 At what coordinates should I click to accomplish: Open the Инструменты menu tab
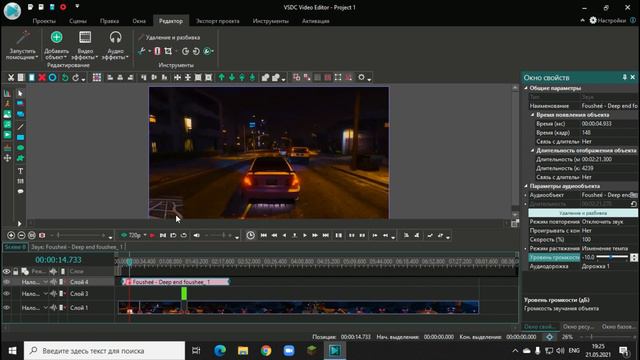271,21
